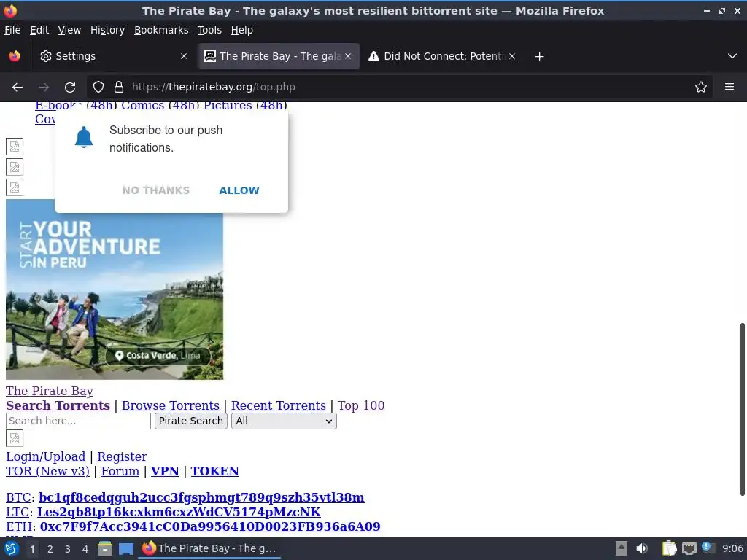Open the Edit menu
The width and height of the screenshot is (747, 560).
tap(39, 30)
